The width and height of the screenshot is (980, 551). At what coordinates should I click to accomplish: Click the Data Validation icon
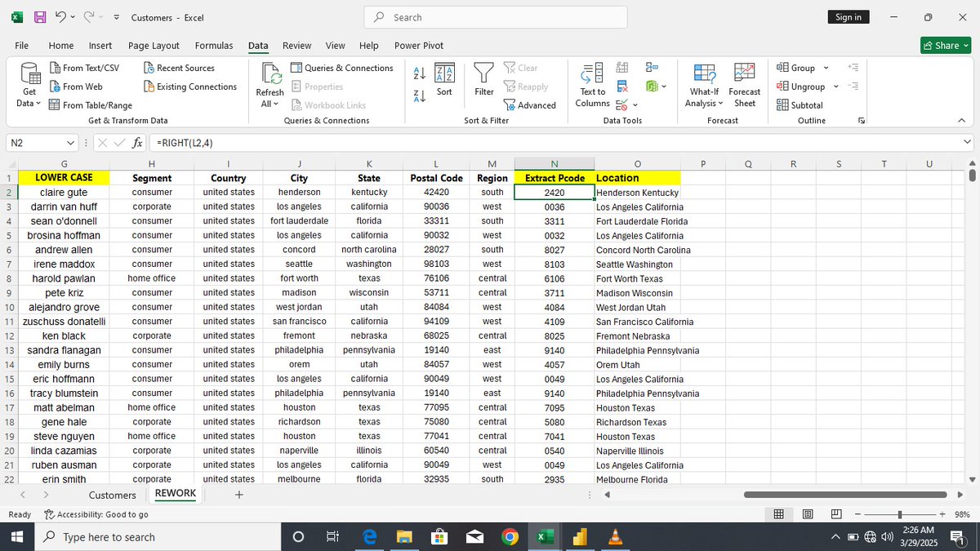coord(622,105)
